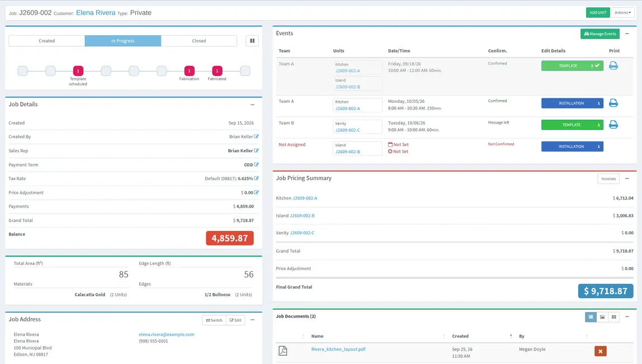Click the Not Set time clock entry
The height and width of the screenshot is (364, 642).
coord(398,152)
